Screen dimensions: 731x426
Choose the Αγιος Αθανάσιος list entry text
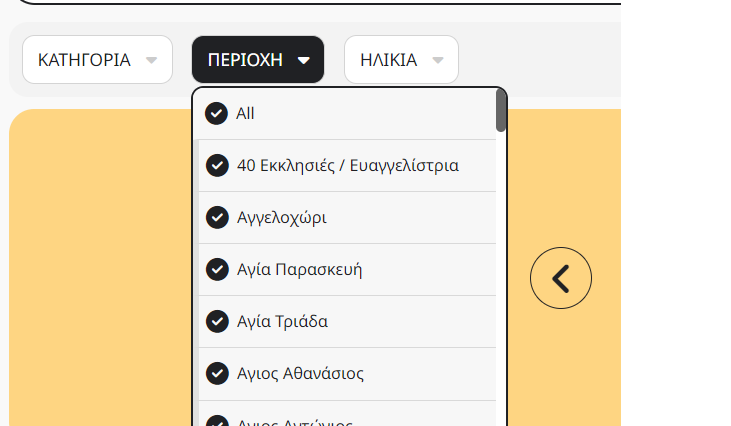(300, 373)
